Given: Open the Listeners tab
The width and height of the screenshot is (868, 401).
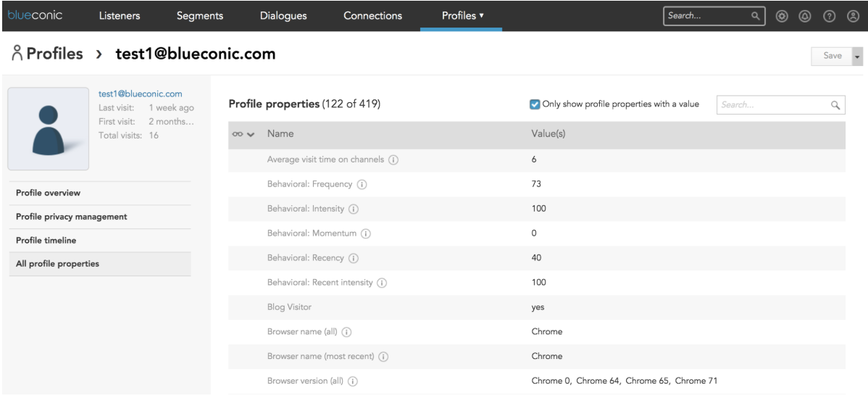Looking at the screenshot, I should tap(120, 15).
